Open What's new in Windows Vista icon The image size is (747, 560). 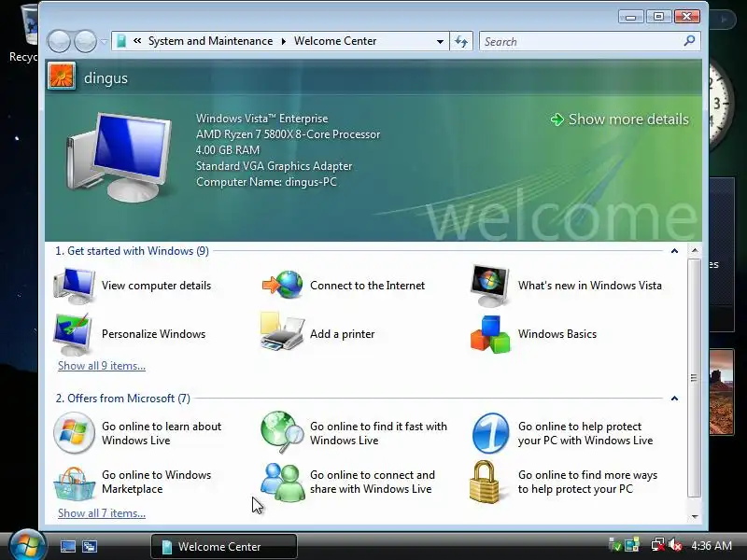click(x=490, y=286)
